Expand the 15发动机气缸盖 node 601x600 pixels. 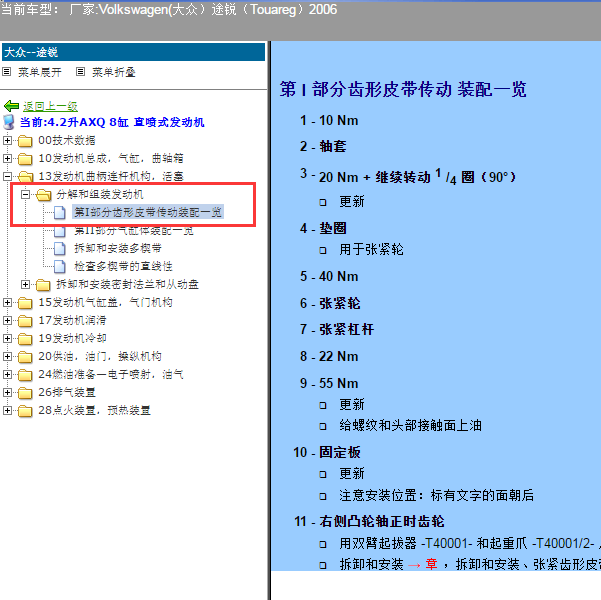[x=7, y=302]
